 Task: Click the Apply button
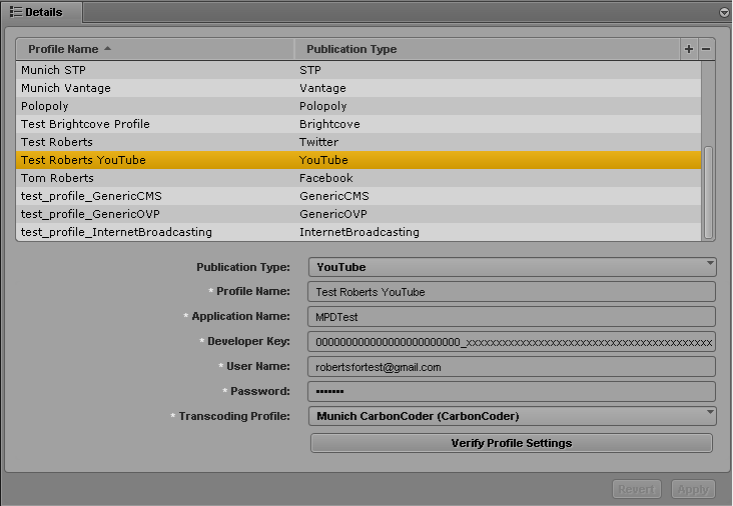[692, 489]
